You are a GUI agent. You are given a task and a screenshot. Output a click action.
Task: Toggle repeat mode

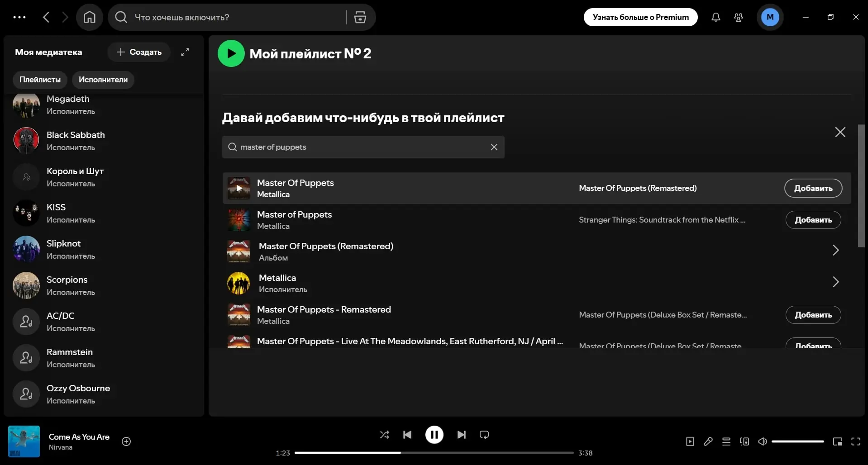[484, 435]
